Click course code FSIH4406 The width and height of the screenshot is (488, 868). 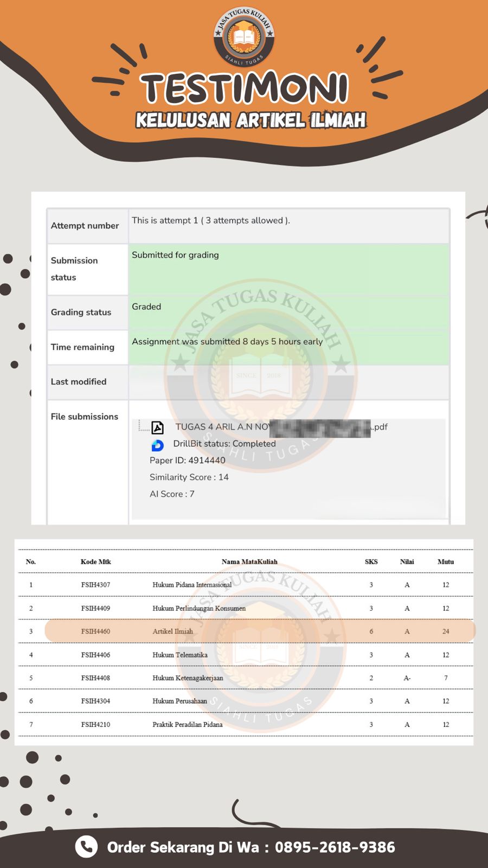[x=96, y=655]
